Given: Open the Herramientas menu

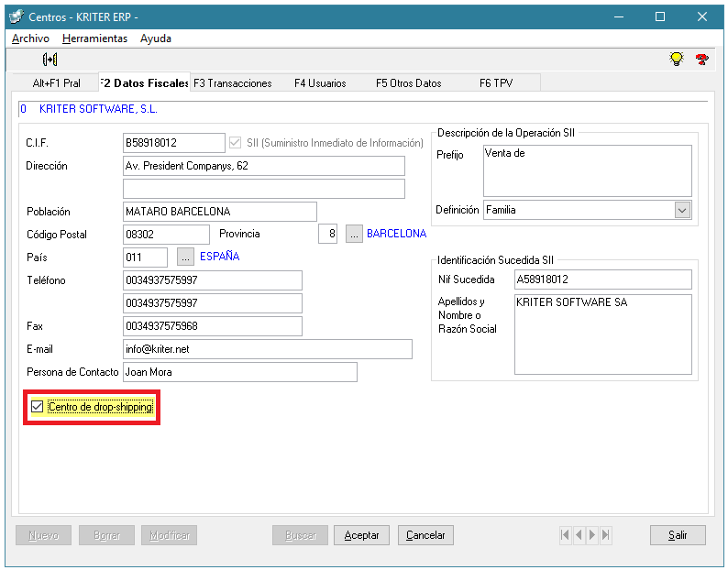Looking at the screenshot, I should [94, 38].
